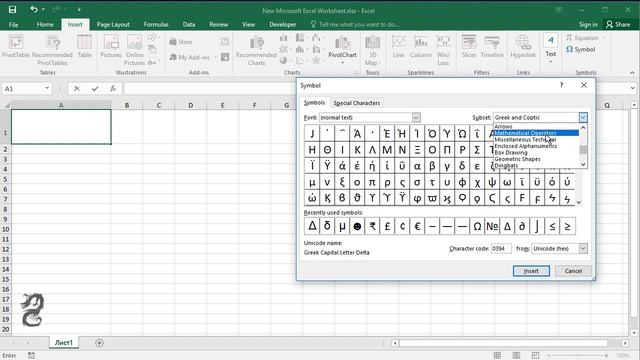
Task: Click the Cancel button
Action: [x=573, y=271]
